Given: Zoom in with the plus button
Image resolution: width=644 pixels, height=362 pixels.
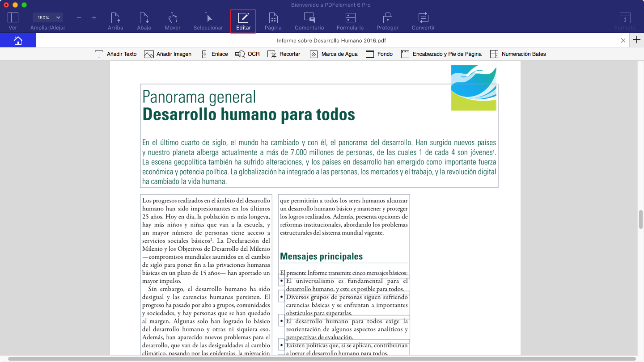Looking at the screenshot, I should point(94,18).
